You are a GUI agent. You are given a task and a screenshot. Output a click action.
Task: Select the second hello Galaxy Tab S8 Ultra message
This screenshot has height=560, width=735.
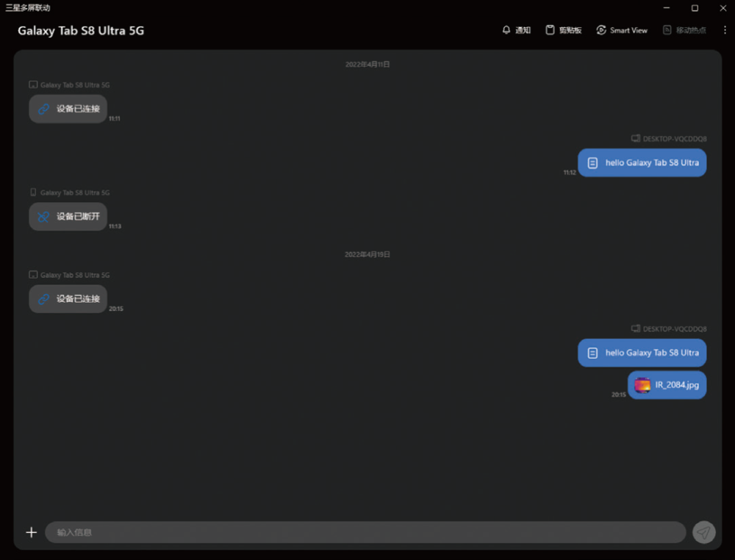tap(642, 353)
